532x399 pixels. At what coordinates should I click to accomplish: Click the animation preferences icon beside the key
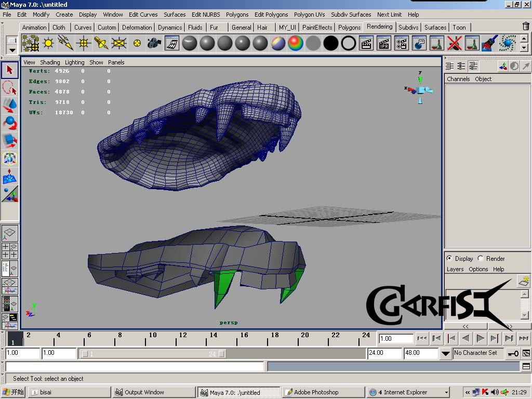click(526, 353)
